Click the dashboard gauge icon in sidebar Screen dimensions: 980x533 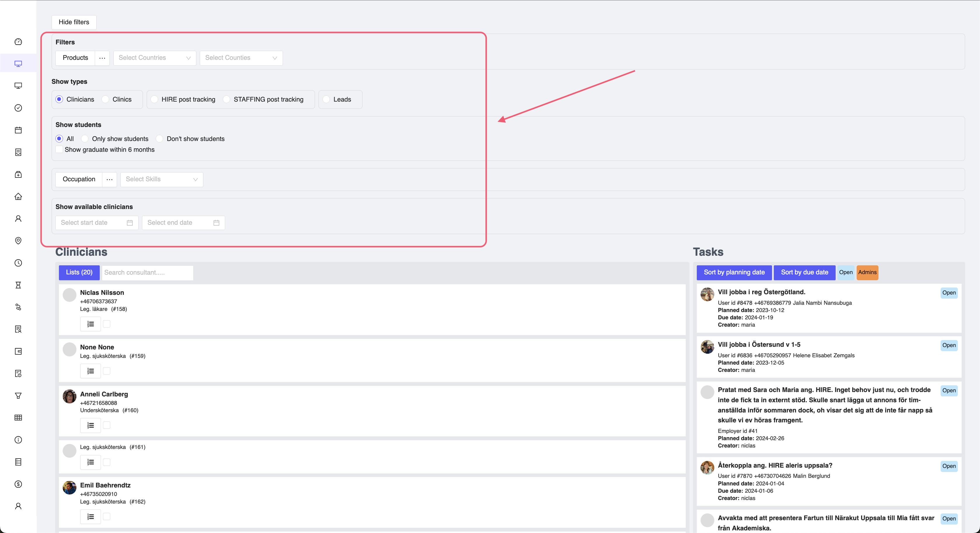[x=18, y=42]
